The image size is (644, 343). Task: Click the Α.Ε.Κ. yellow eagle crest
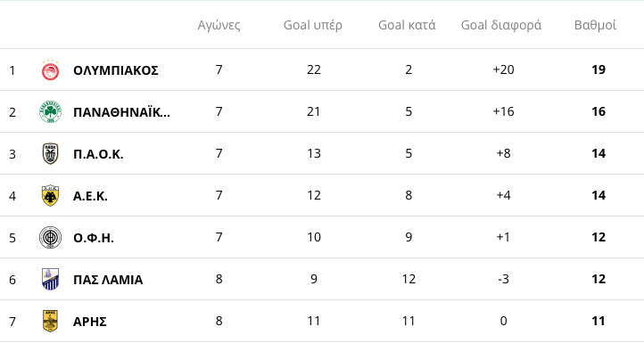click(x=50, y=195)
